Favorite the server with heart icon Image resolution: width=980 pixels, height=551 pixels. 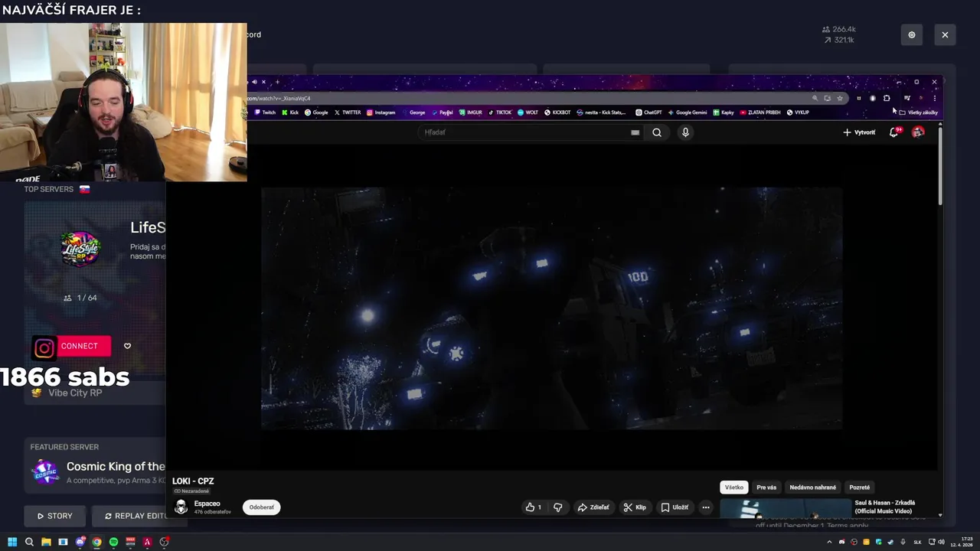pos(127,346)
